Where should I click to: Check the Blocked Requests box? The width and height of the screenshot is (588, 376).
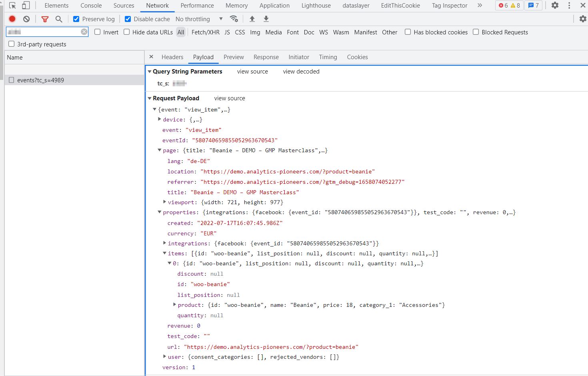pos(476,32)
